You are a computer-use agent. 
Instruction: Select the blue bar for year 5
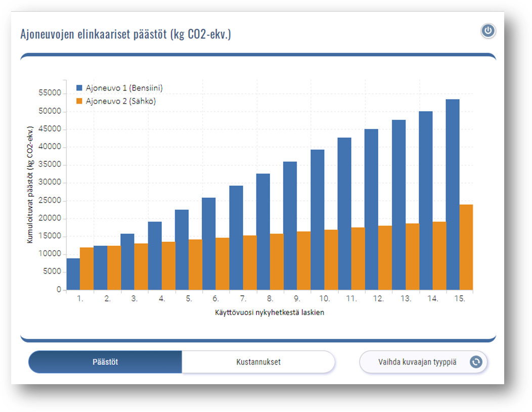(182, 250)
